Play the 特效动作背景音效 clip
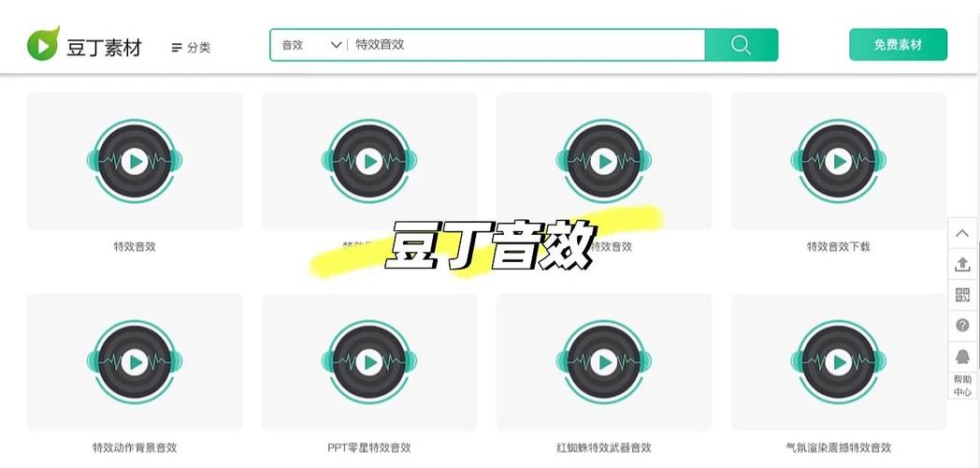 click(135, 361)
